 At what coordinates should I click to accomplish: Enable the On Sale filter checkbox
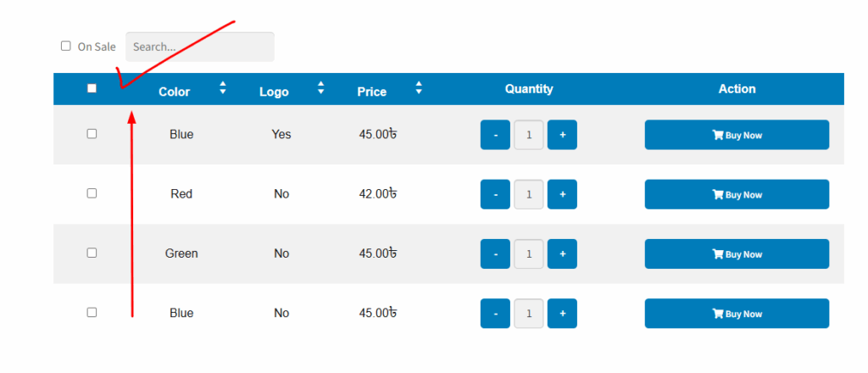[x=66, y=46]
